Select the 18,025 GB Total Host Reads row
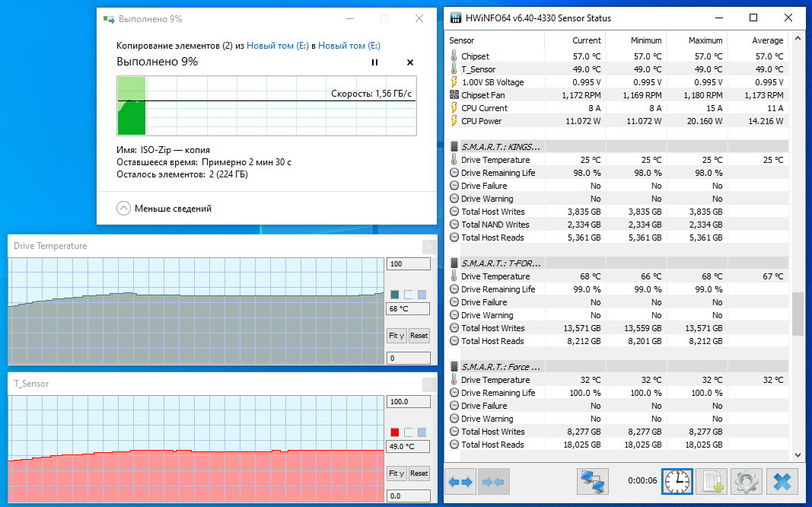This screenshot has height=507, width=812. 616,445
